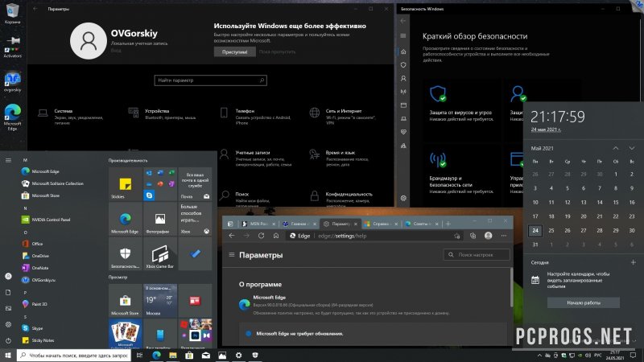
Task: Select Paint 3D in app list
Action: [x=35, y=304]
